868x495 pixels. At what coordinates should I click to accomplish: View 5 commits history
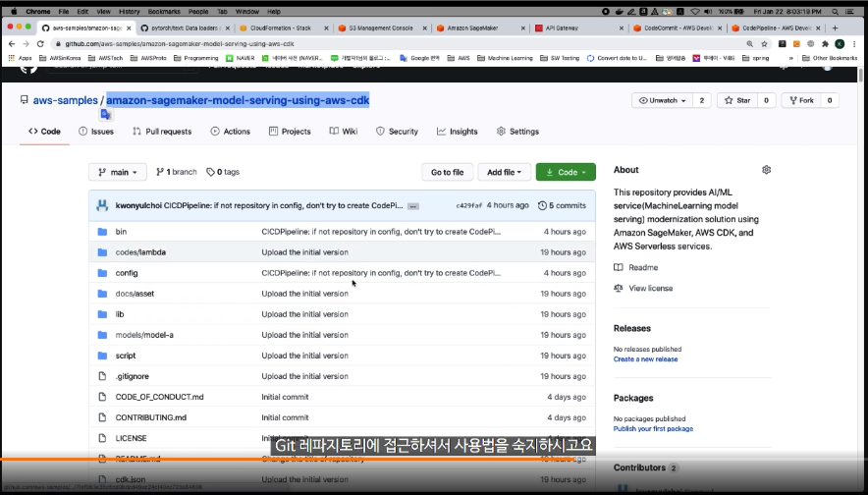point(562,205)
